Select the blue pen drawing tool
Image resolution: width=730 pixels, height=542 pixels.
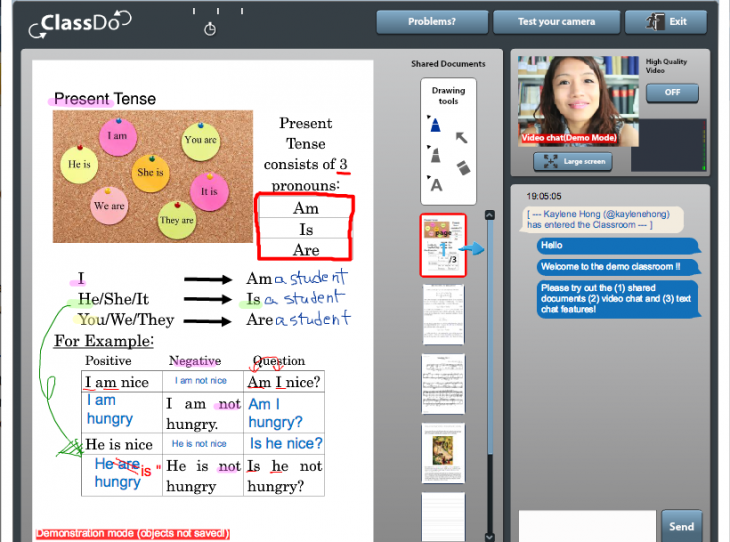point(435,125)
